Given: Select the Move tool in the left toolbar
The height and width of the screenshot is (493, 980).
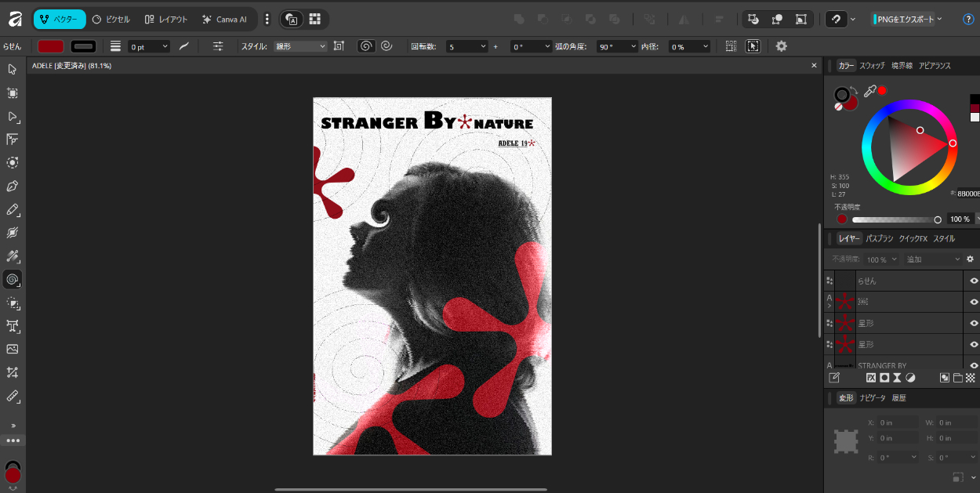Looking at the screenshot, I should coord(13,70).
